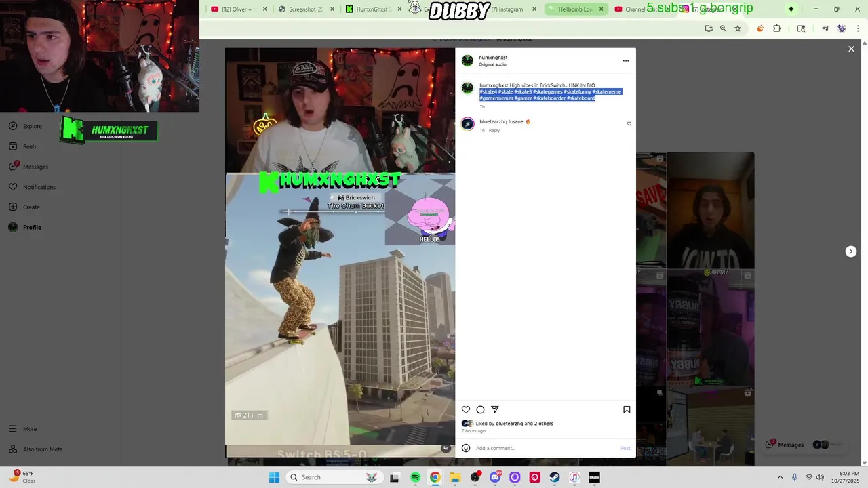The height and width of the screenshot is (488, 868).
Task: Open iTunes music icon in taskbar
Action: [574, 477]
